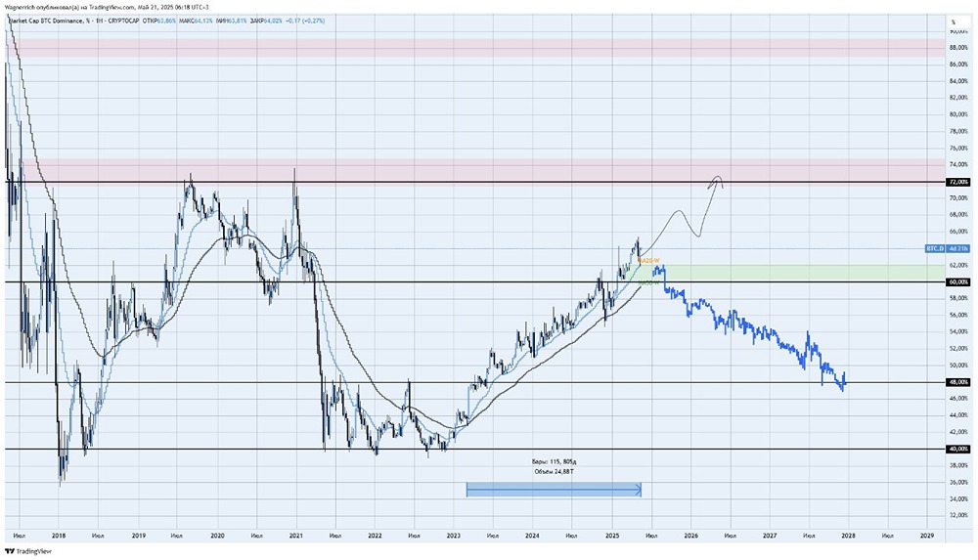This screenshot has height=560, width=978.
Task: Click the 54,00% axis label
Action: tap(958, 331)
